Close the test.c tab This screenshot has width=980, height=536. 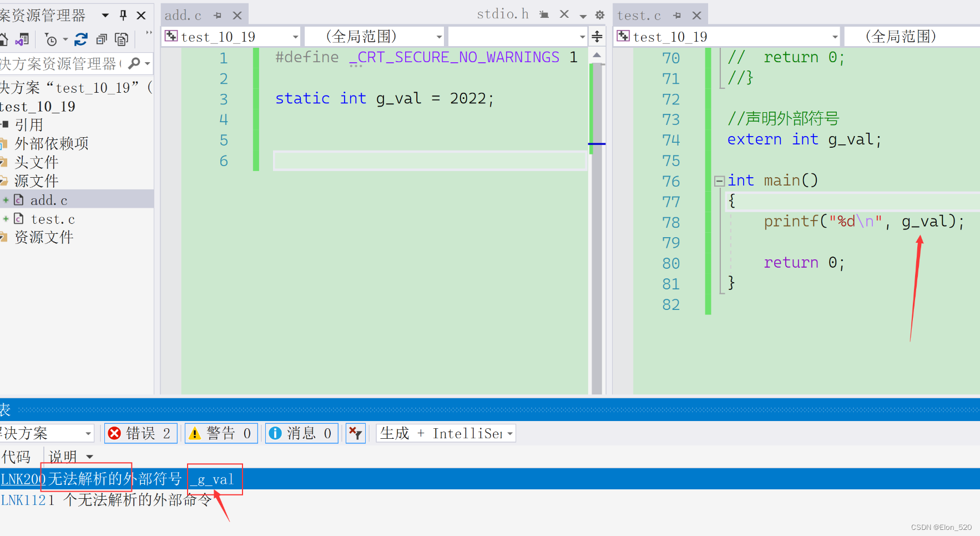coord(697,16)
